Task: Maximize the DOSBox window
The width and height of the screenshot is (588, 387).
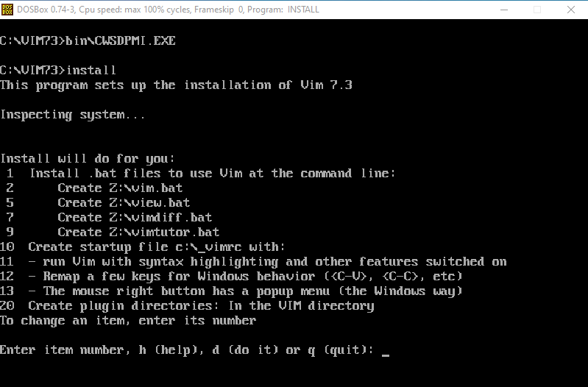Action: click(x=537, y=10)
